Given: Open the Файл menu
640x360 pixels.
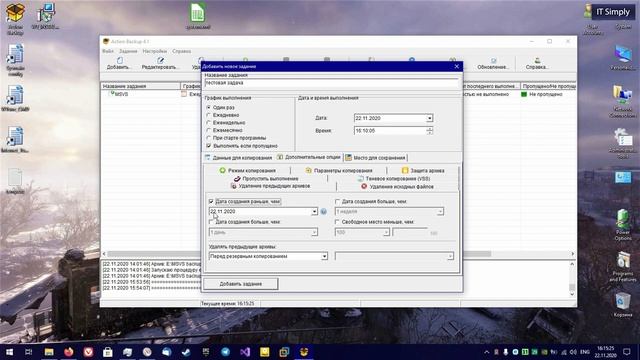Looking at the screenshot, I should (x=108, y=51).
